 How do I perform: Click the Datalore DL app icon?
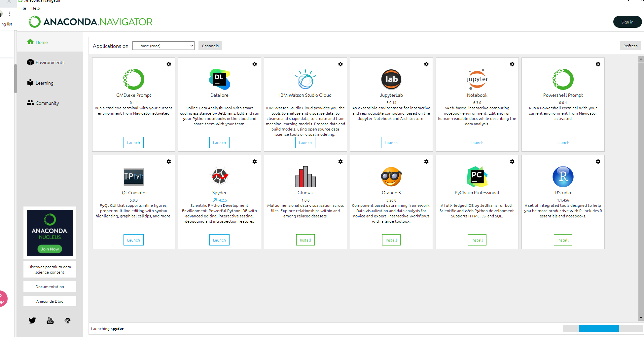coord(220,79)
